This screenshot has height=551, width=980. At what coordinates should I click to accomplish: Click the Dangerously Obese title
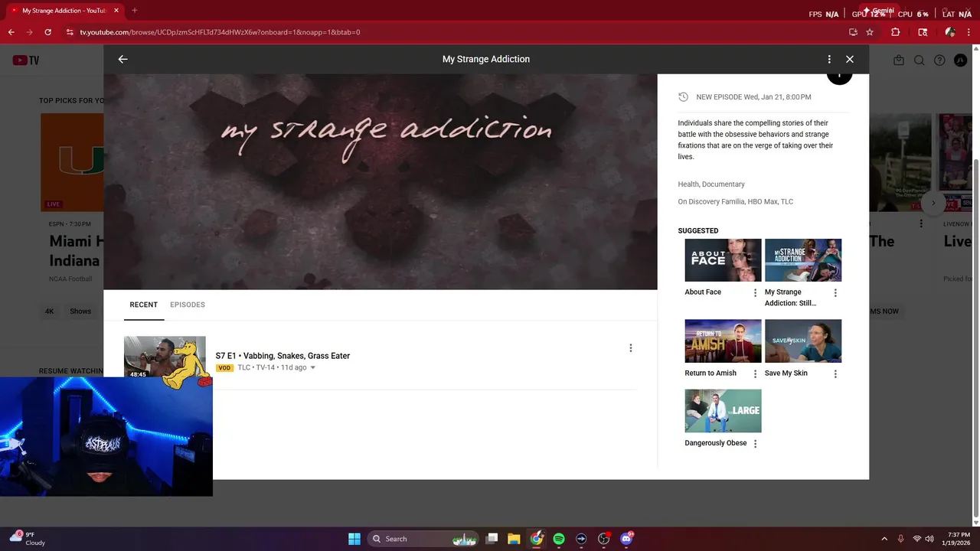tap(716, 443)
